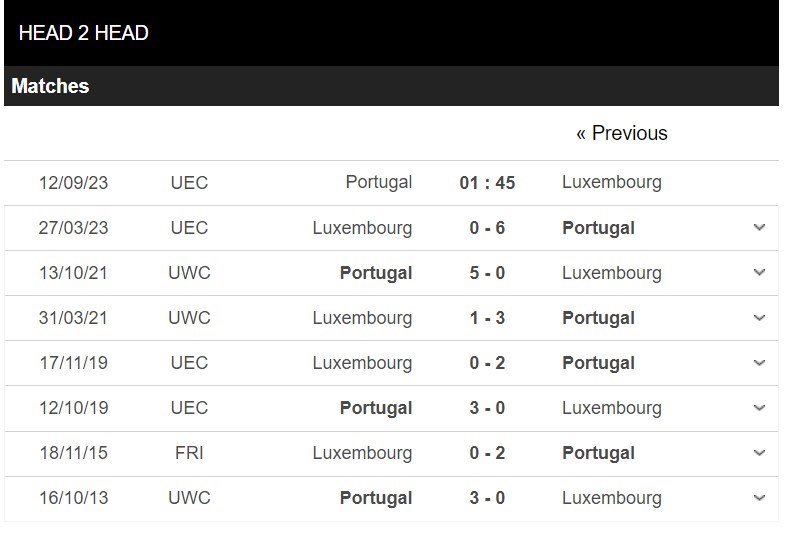Expand the 16/10/13 UWC match row
Screen dimensions: 790x534
pyautogui.click(x=759, y=498)
